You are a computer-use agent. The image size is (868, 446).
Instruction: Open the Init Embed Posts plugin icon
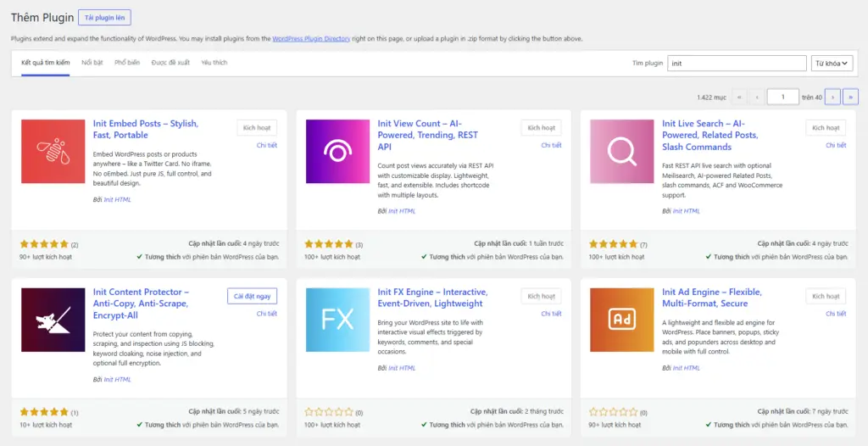point(53,151)
